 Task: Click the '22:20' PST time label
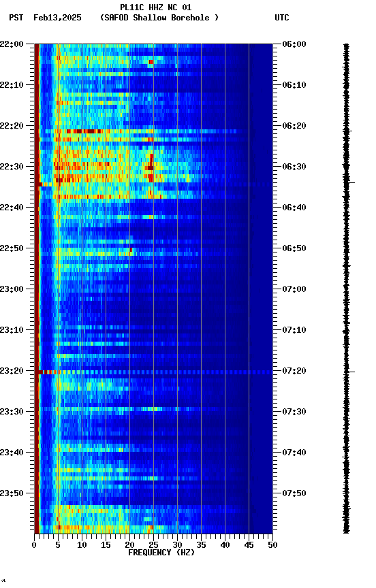coord(12,126)
